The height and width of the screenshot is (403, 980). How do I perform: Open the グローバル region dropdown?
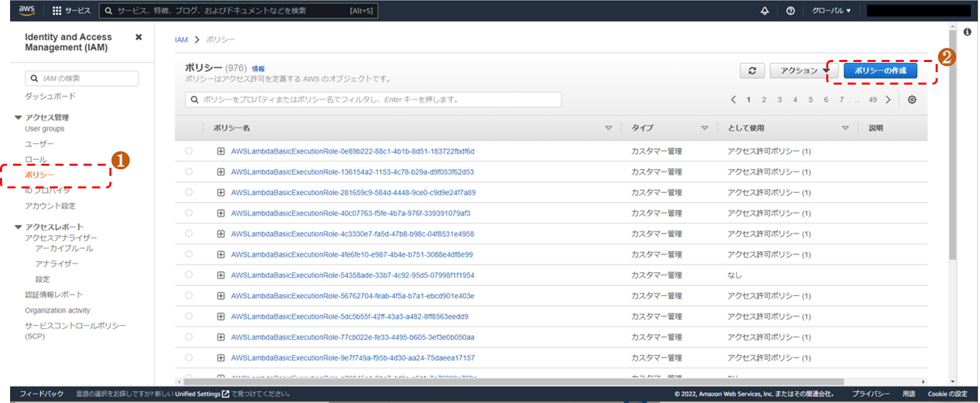(831, 11)
